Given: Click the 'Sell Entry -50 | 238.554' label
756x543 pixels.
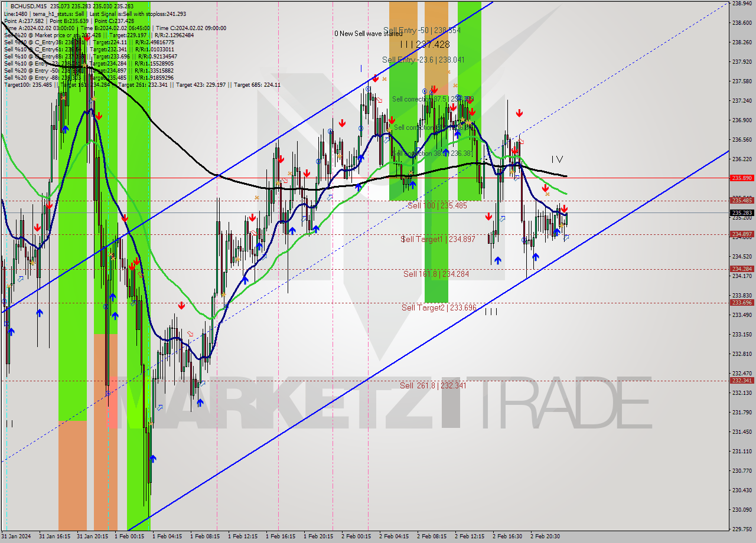Looking at the screenshot, I should [422, 30].
